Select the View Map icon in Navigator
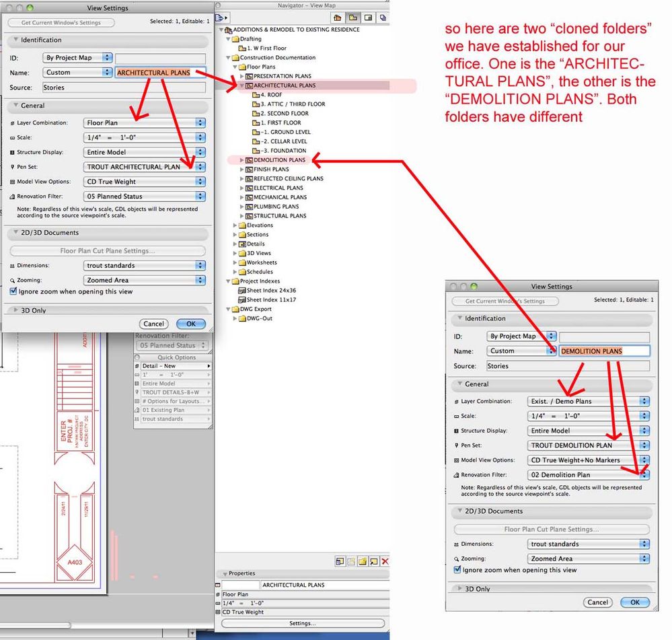The image size is (672, 640). (352, 17)
